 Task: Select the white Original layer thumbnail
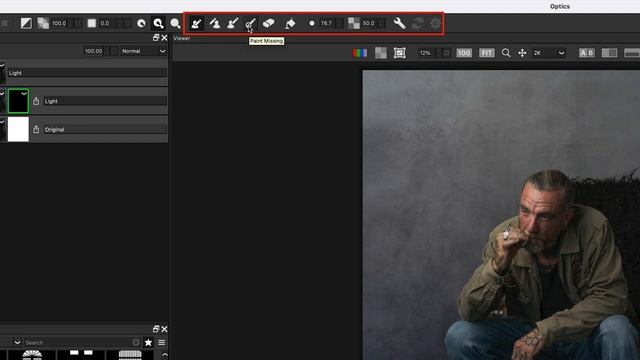18,129
